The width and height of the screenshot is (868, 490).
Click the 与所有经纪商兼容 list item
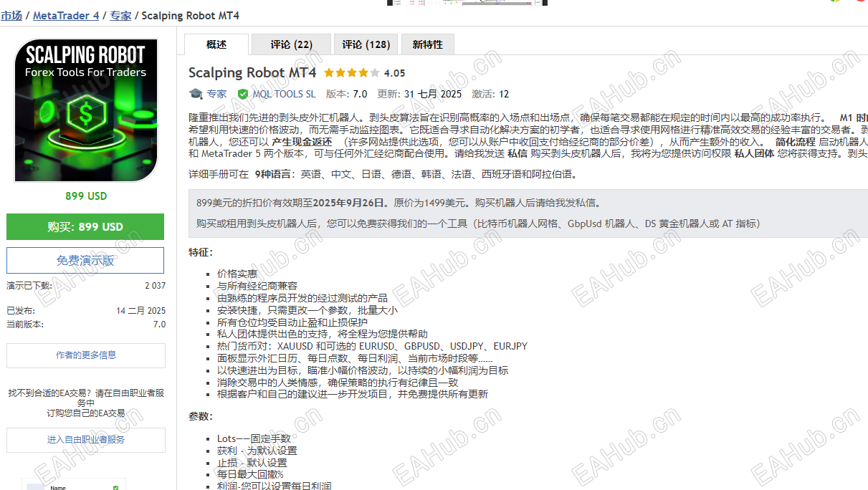click(257, 286)
